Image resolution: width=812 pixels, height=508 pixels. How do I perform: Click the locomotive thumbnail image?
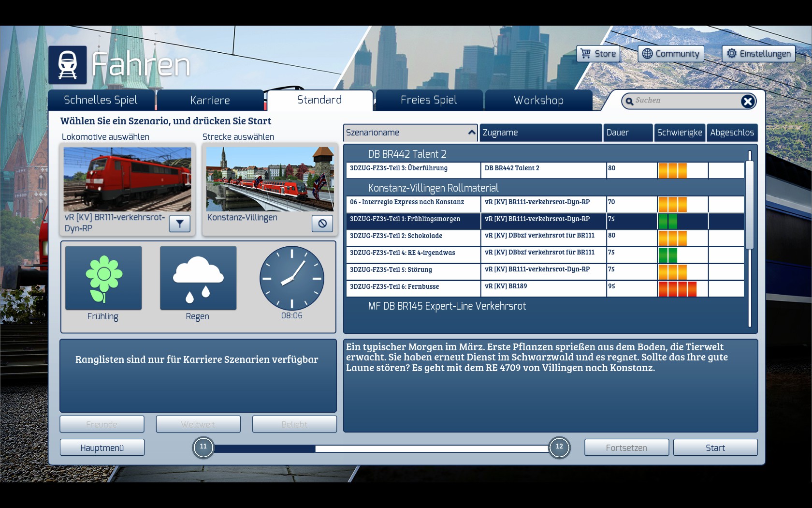pyautogui.click(x=128, y=179)
